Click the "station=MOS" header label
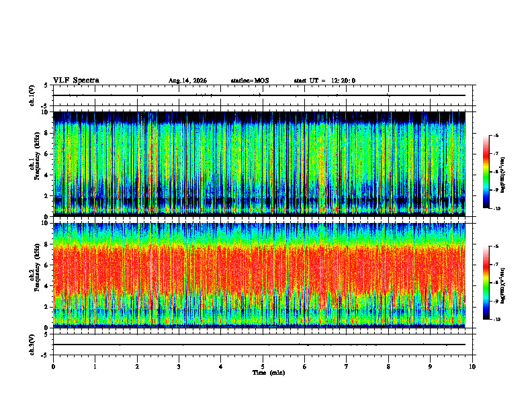The image size is (532, 411). (250, 81)
